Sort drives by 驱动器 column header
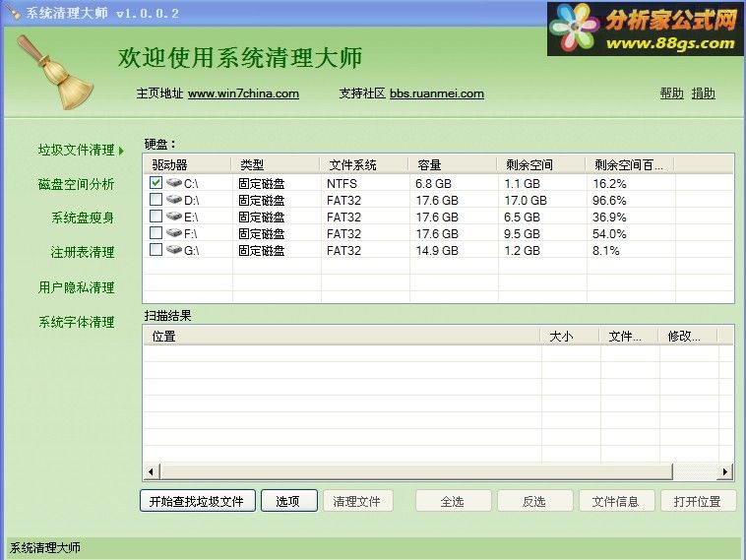The height and width of the screenshot is (560, 746). [187, 164]
